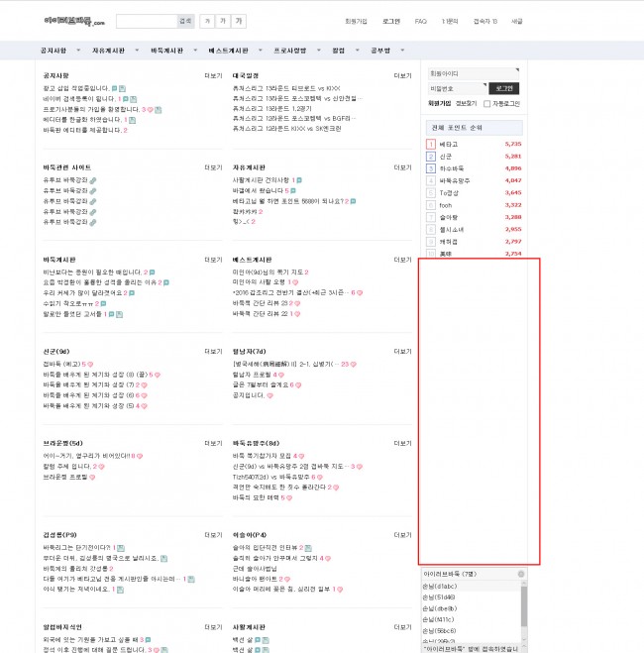Click the file icon on first 김성룡(P9) section post with count 1

[121, 548]
